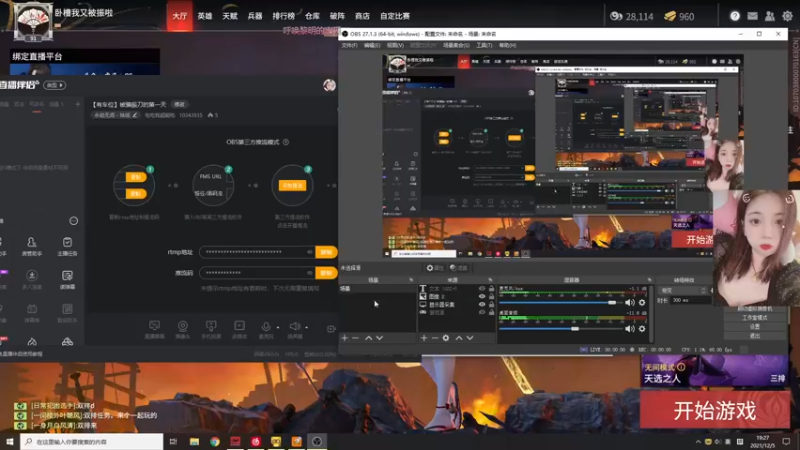
Task: Click the screen capture icon in streaming companion
Action: pyautogui.click(x=155, y=328)
